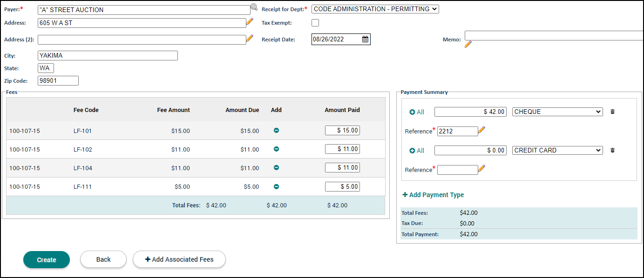
Task: Remove fee LF-102 with its minus icon
Action: [x=276, y=149]
